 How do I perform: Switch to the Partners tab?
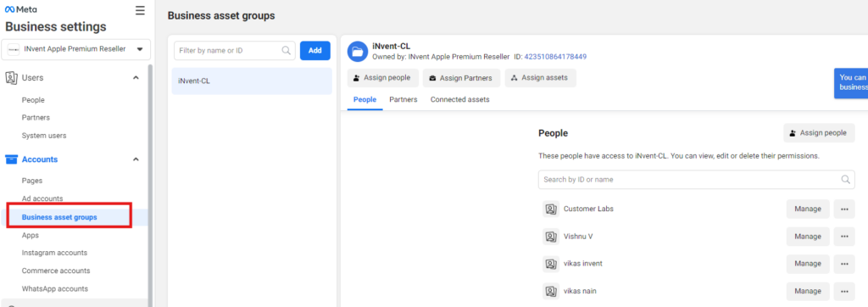pyautogui.click(x=403, y=100)
